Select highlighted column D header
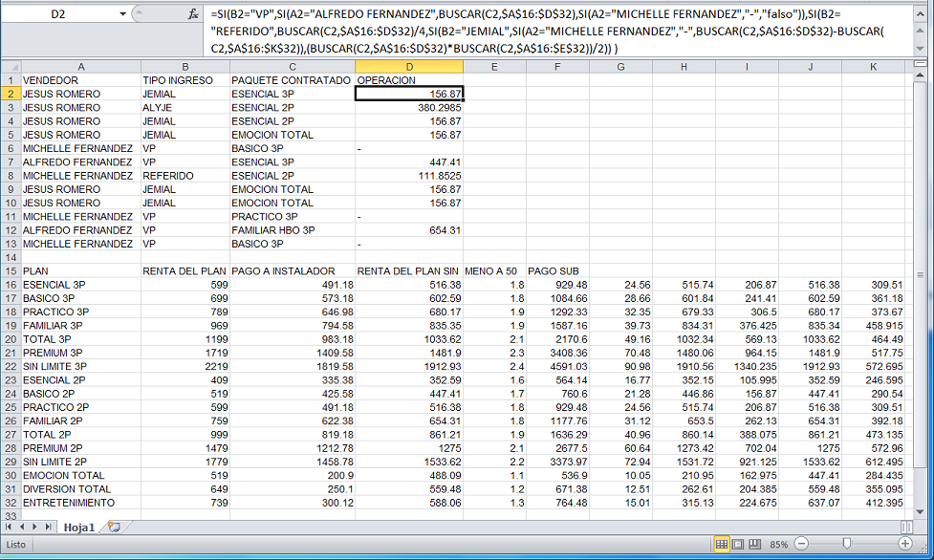The image size is (934, 560). [409, 67]
